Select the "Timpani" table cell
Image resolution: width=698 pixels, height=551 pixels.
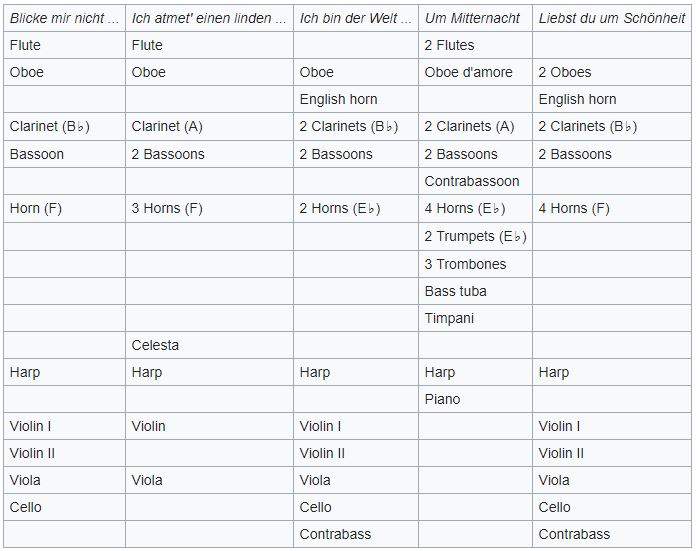(x=449, y=318)
